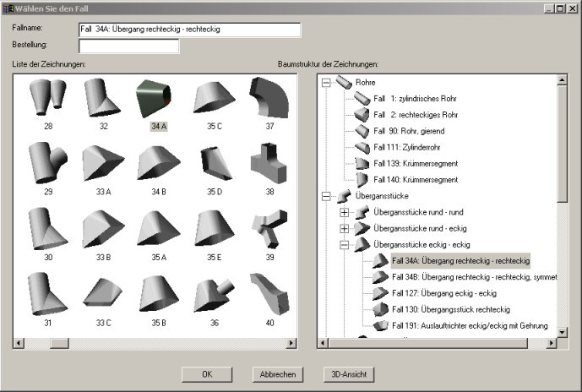Viewport: 582px width, 392px height.
Task: Select Fall 34B symmetric transition entry
Action: (475, 277)
